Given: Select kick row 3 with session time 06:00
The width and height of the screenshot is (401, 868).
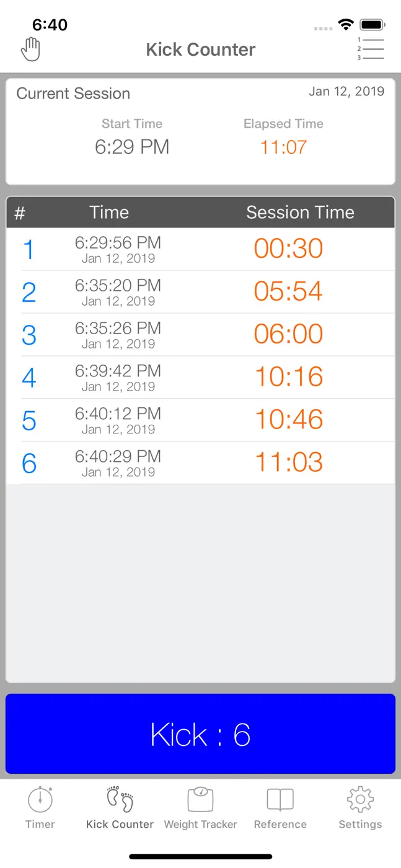Looking at the screenshot, I should [200, 335].
